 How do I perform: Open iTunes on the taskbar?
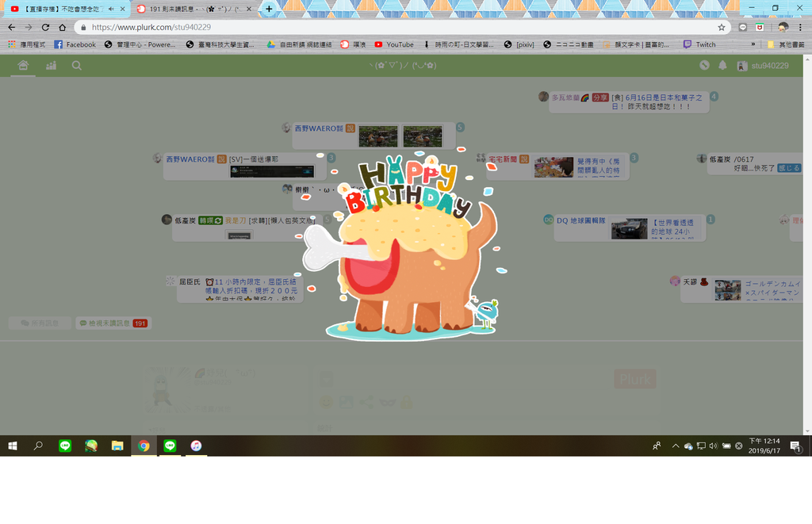[196, 446]
